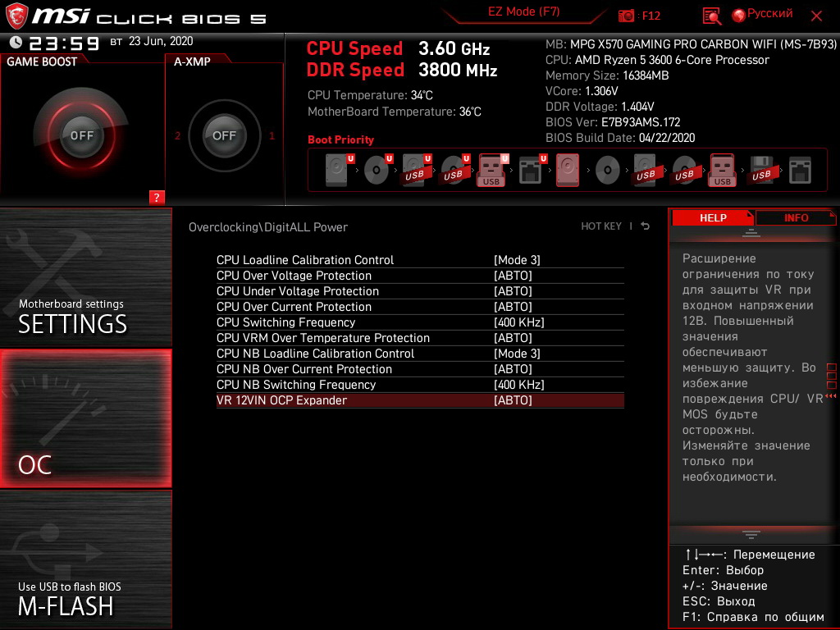Go back using the HOT KEY return arrow
Image resolution: width=840 pixels, height=630 pixels.
coord(646,226)
